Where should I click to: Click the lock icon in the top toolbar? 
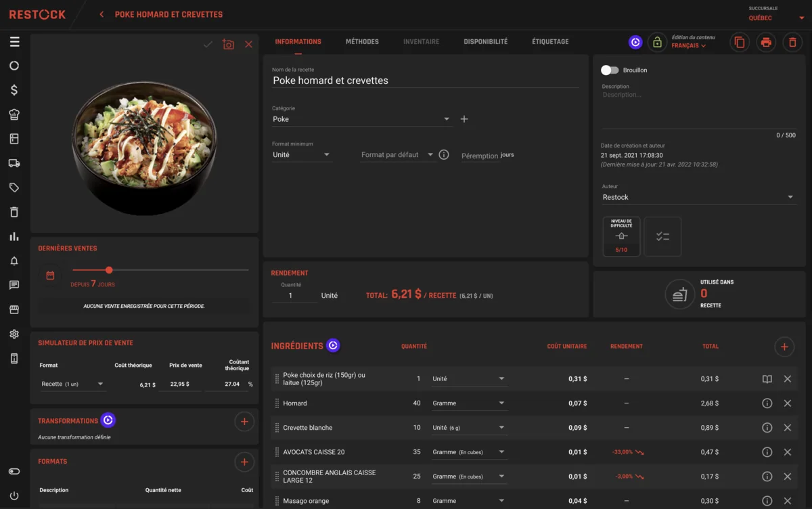point(656,42)
